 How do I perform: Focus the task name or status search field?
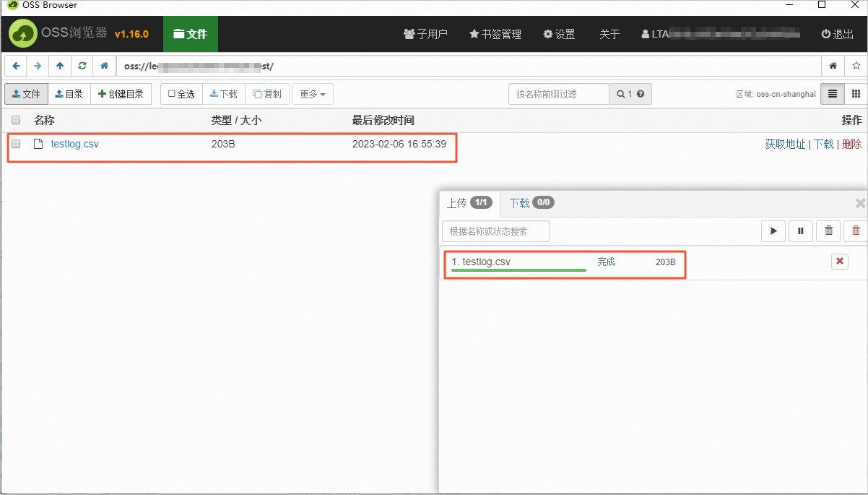[496, 231]
